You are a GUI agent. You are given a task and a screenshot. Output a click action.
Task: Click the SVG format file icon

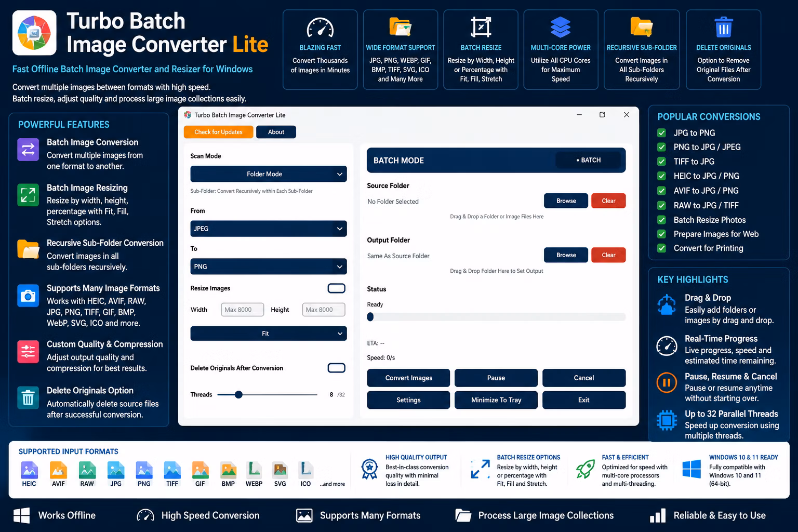point(280,470)
